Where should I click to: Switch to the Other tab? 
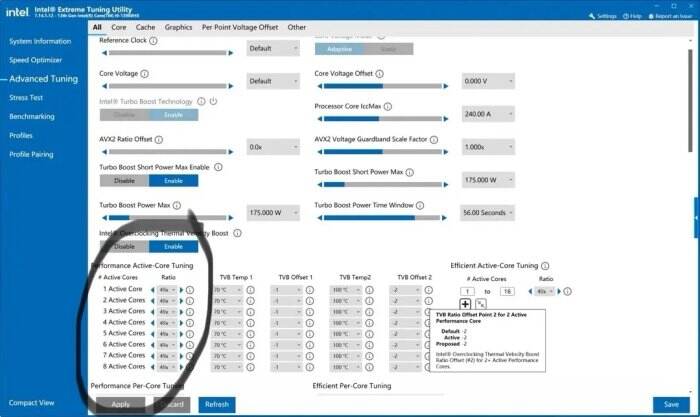(x=297, y=27)
